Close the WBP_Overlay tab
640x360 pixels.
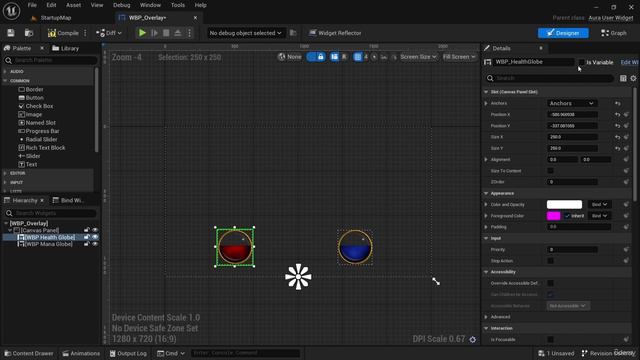[195, 18]
